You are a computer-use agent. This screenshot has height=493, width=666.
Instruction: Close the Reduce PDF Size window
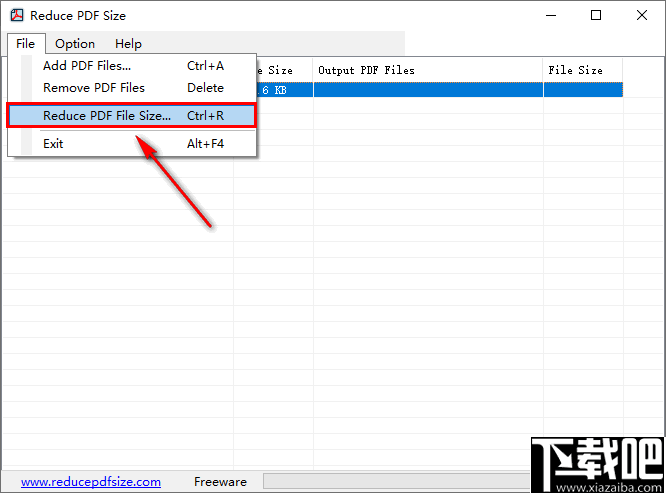(642, 16)
